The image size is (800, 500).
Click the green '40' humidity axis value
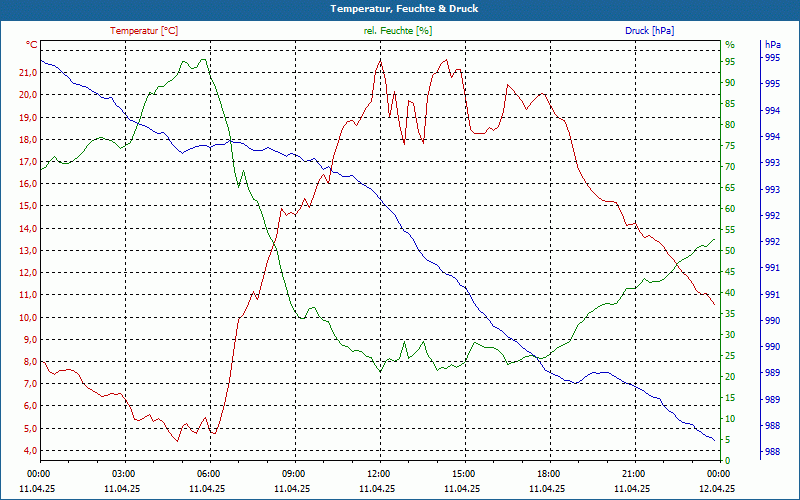tap(730, 293)
